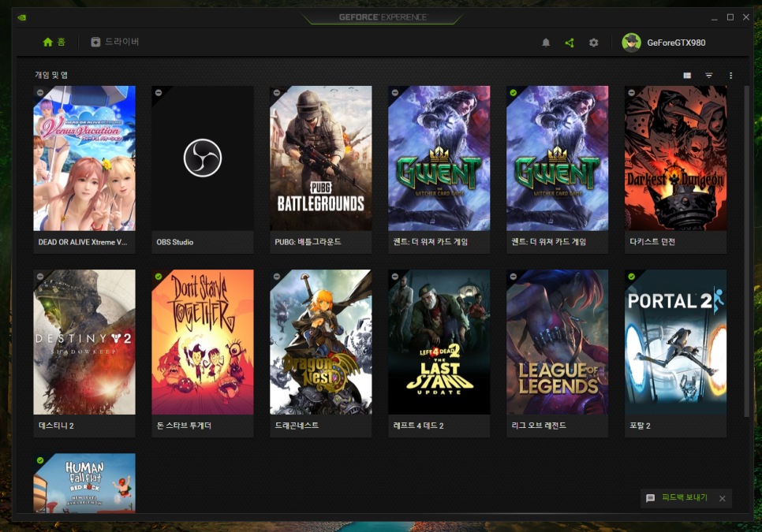
Task: Click the green check on Don't Starve Together
Action: coord(159,276)
